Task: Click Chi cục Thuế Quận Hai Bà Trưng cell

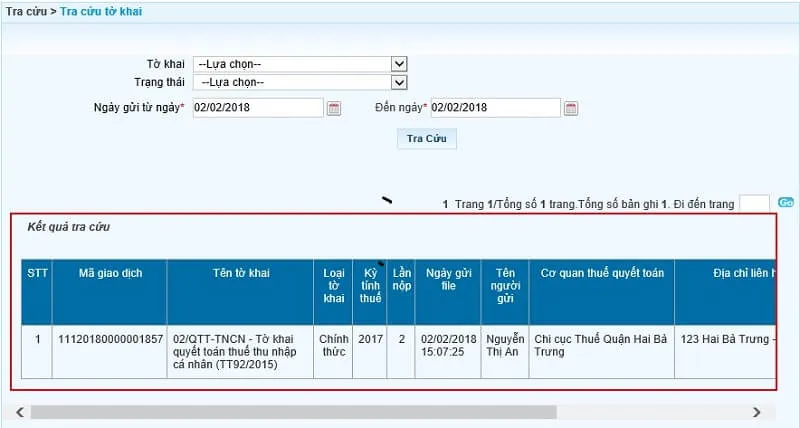Action: tap(602, 351)
